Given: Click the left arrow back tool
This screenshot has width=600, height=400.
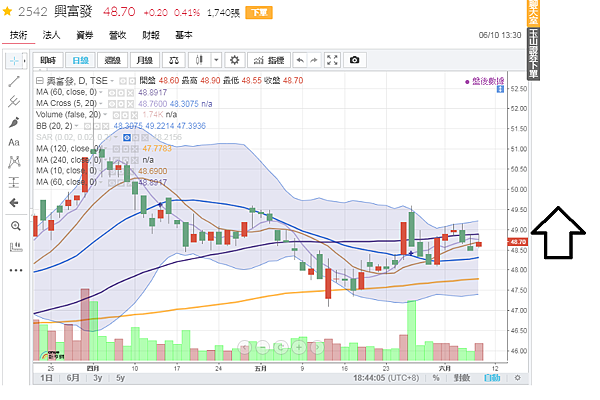Looking at the screenshot, I should tap(15, 203).
